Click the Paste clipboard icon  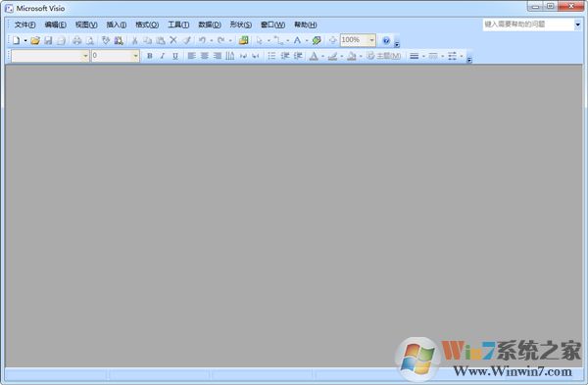click(x=161, y=40)
